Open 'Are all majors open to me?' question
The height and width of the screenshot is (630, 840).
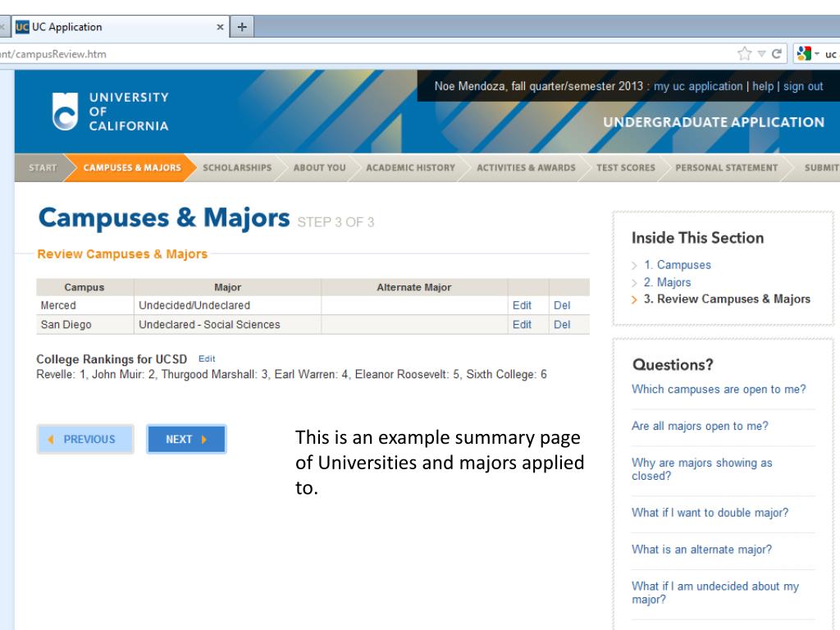point(700,426)
